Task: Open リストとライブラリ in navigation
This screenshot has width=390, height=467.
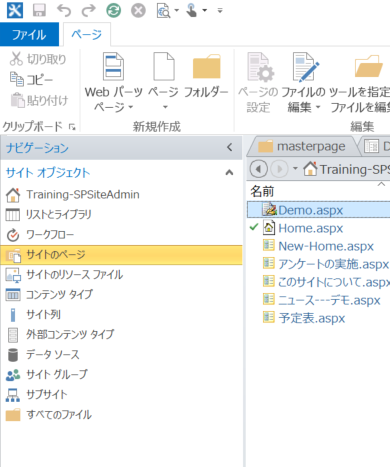Action: (x=121, y=215)
